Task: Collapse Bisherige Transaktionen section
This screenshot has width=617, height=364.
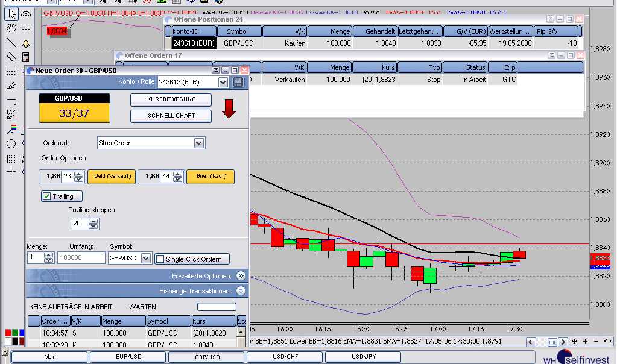Action: tap(241, 291)
